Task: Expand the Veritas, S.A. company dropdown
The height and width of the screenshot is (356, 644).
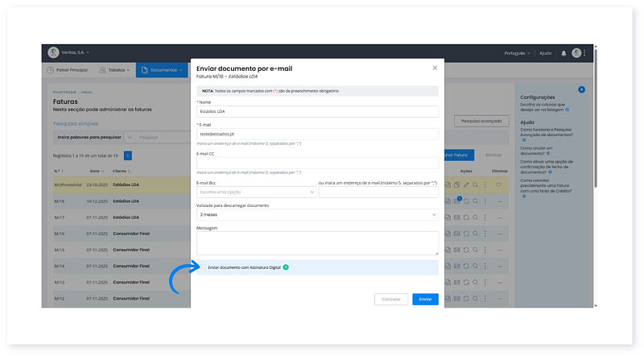Action: tap(75, 52)
